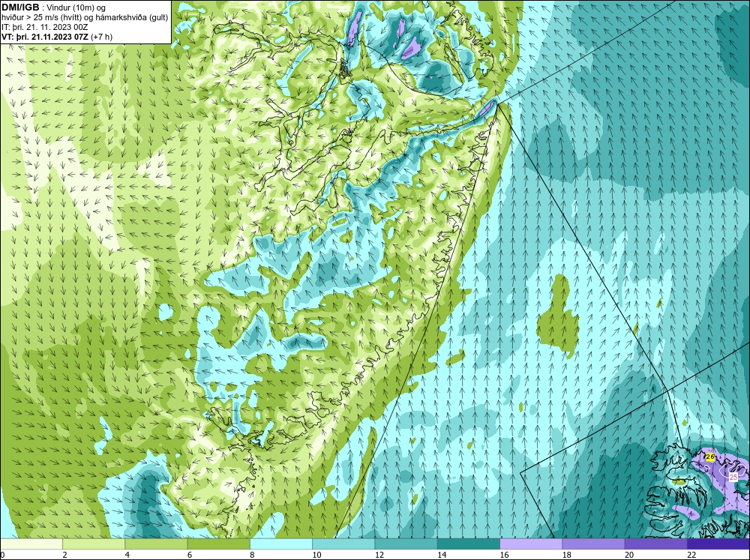Click the legend scale number '6'
750x560 pixels.
(190, 555)
